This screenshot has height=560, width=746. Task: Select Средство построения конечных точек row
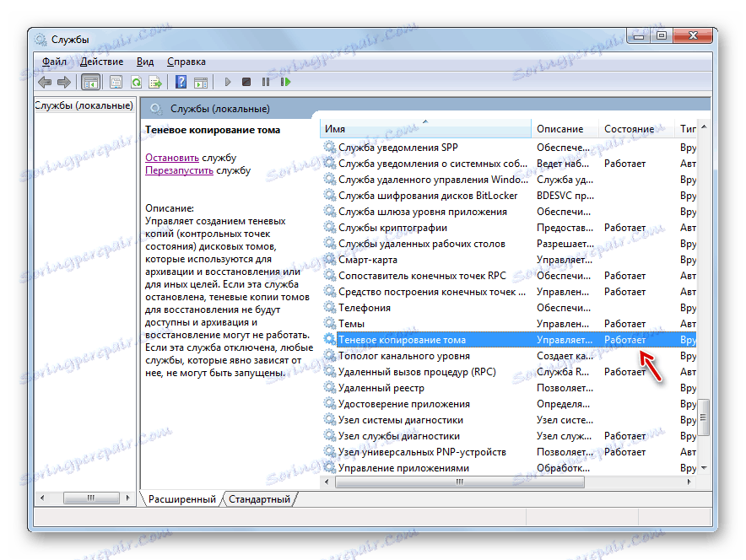(509, 292)
